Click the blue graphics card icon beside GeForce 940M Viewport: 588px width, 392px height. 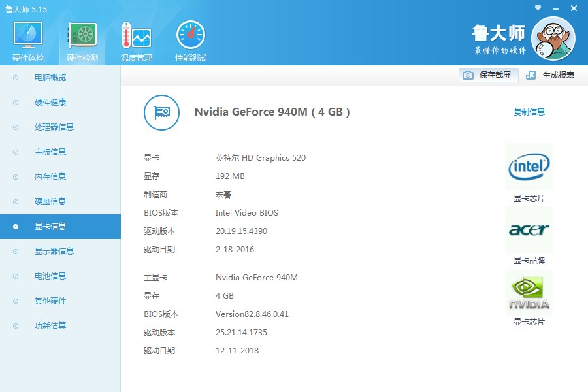point(161,112)
